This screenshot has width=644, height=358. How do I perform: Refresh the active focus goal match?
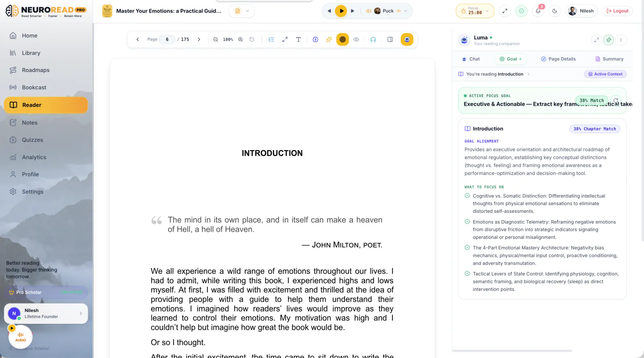pyautogui.click(x=616, y=101)
